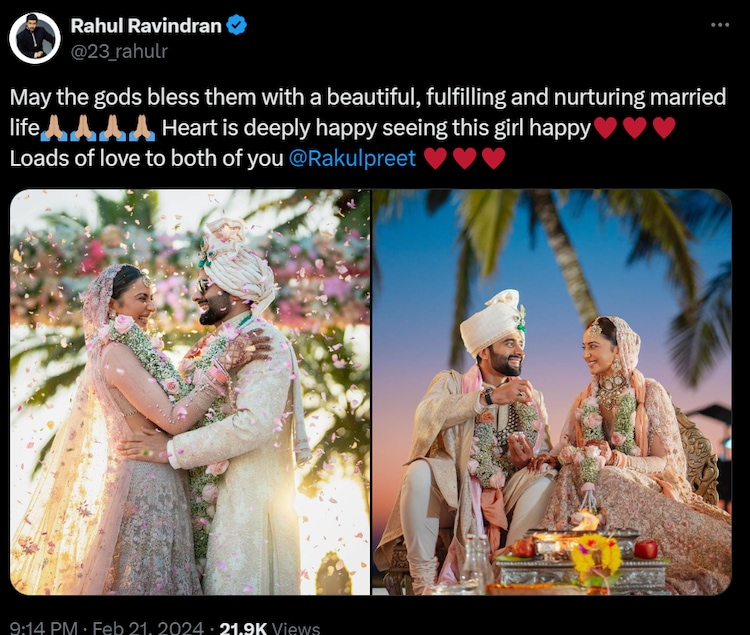Open the @Rakulpreet mention link
Image resolution: width=750 pixels, height=635 pixels.
coord(353,158)
